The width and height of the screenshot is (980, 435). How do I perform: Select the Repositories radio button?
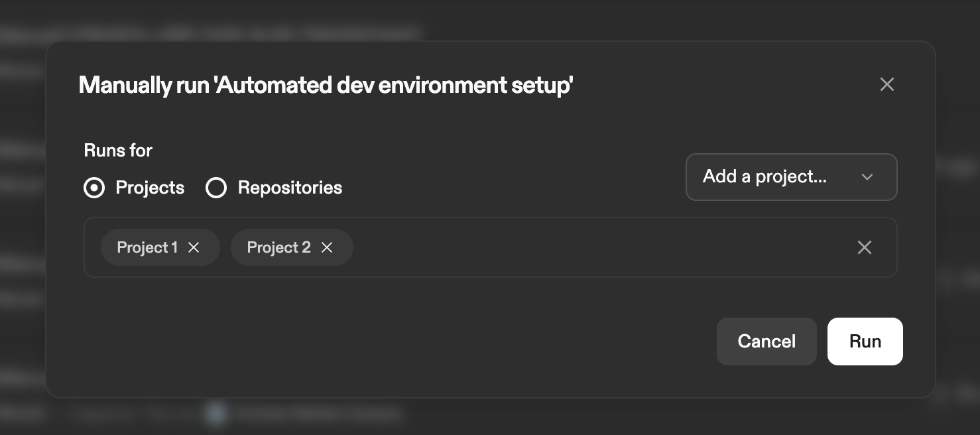(x=216, y=188)
